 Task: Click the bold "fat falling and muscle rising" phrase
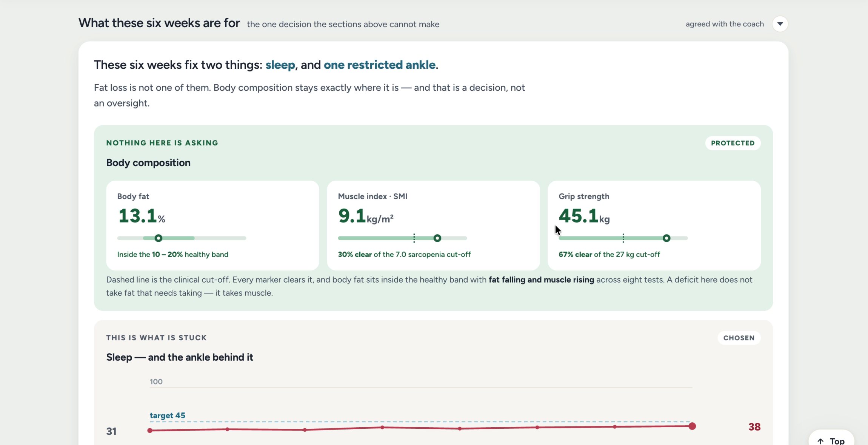coord(541,280)
